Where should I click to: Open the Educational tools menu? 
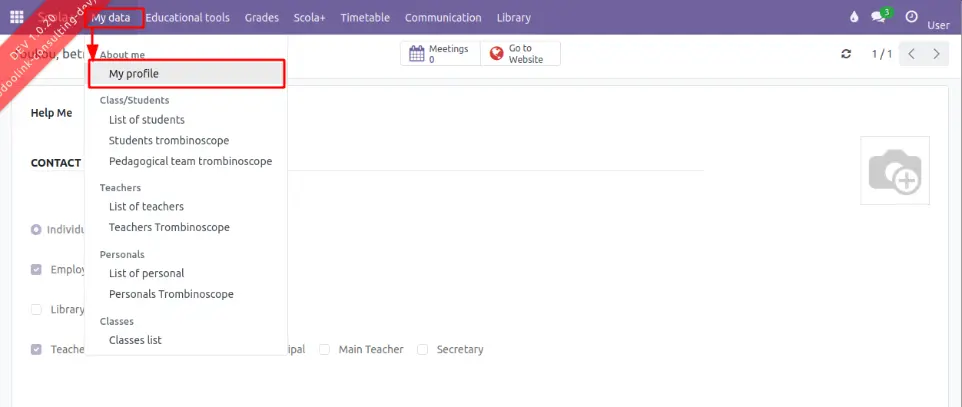coord(187,18)
